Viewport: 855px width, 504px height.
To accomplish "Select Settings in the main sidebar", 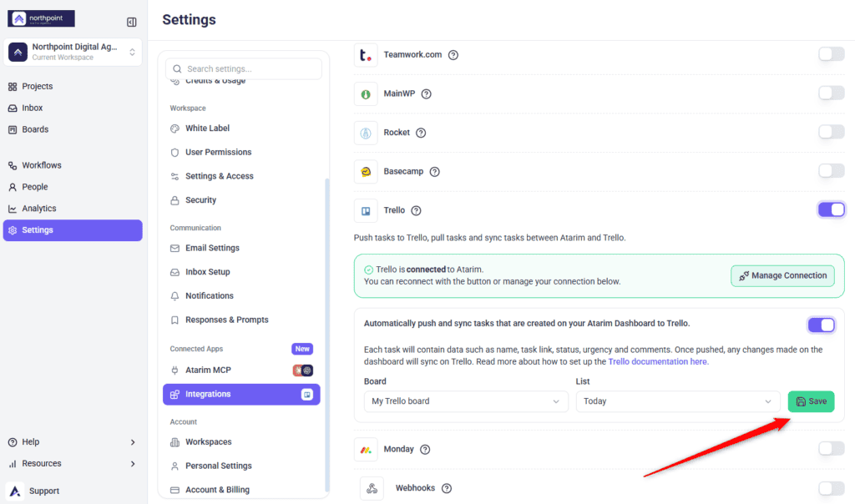I will click(73, 230).
